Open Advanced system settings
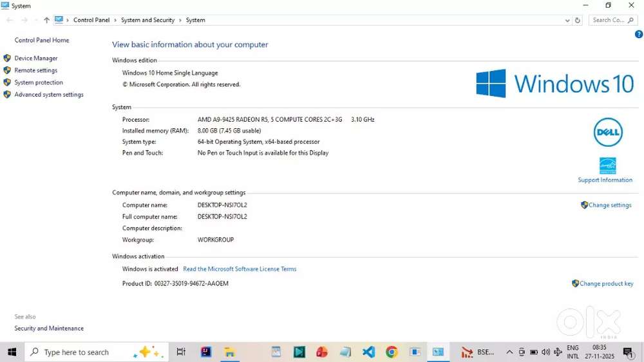The width and height of the screenshot is (644, 362). (x=49, y=95)
